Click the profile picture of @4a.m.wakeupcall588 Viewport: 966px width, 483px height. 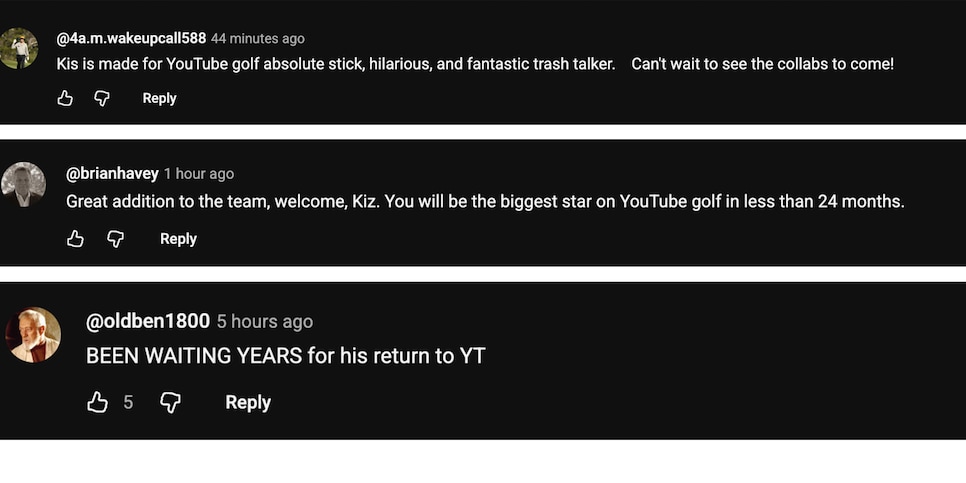19,48
